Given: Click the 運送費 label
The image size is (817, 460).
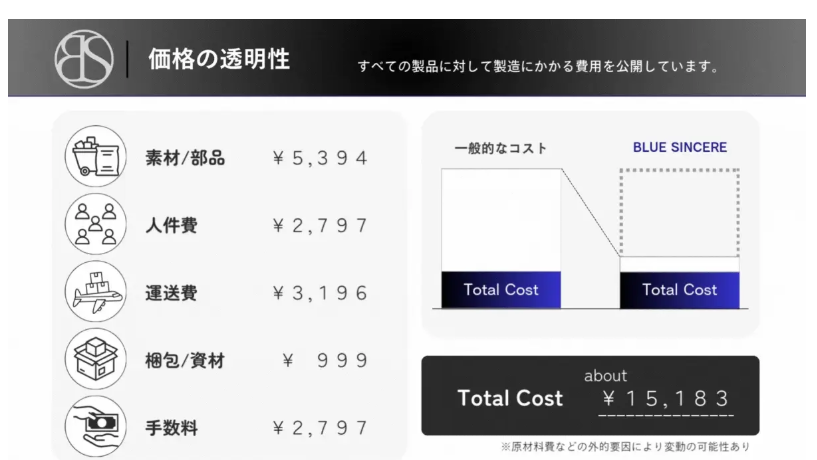Looking at the screenshot, I should [171, 293].
